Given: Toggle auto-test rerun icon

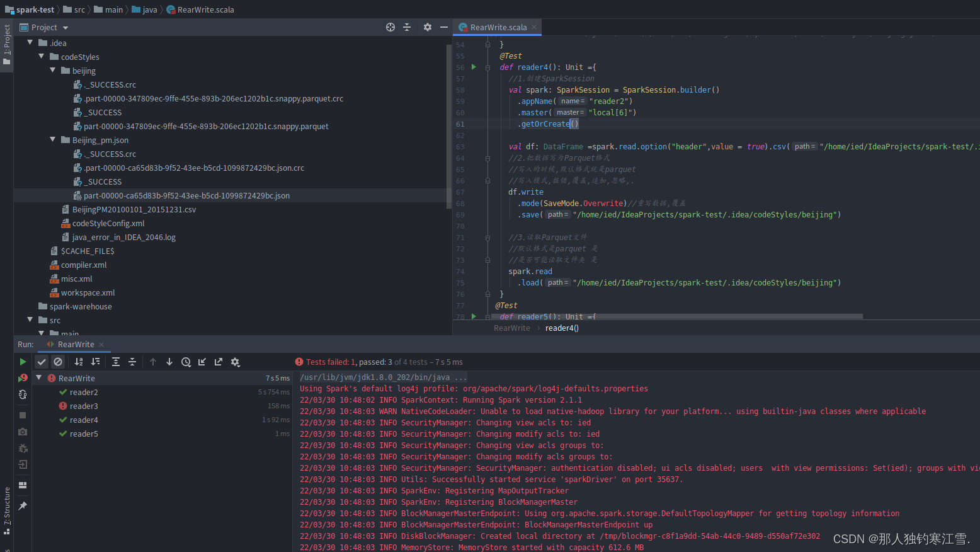Looking at the screenshot, I should [23, 394].
